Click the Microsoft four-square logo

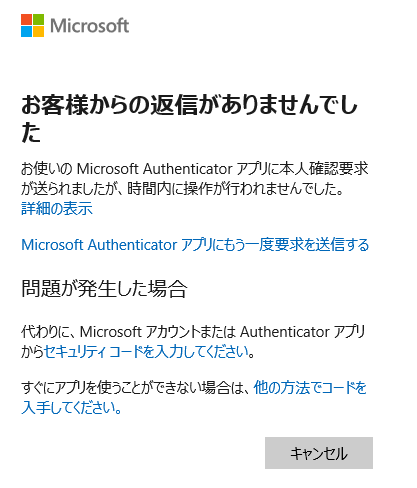(32, 25)
